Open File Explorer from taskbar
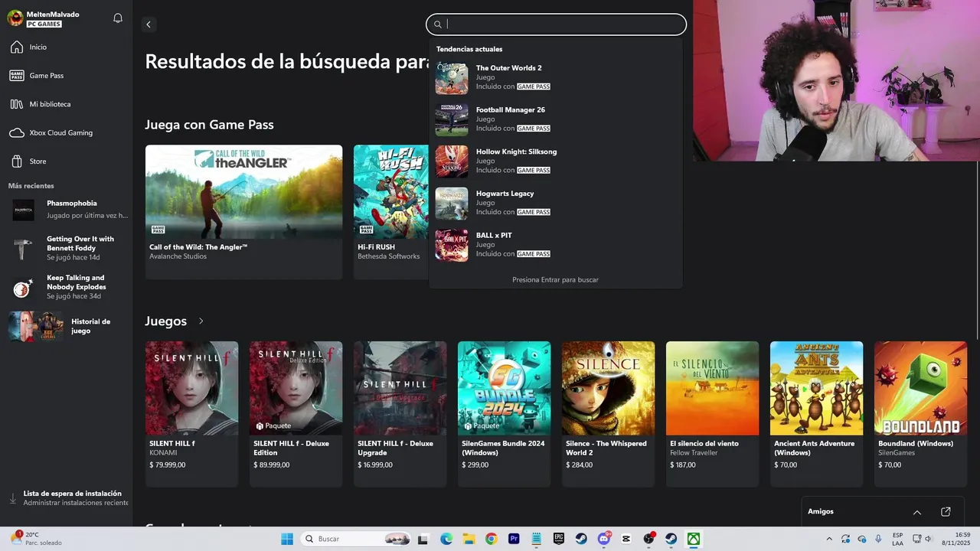Viewport: 980px width, 551px height. point(469,539)
